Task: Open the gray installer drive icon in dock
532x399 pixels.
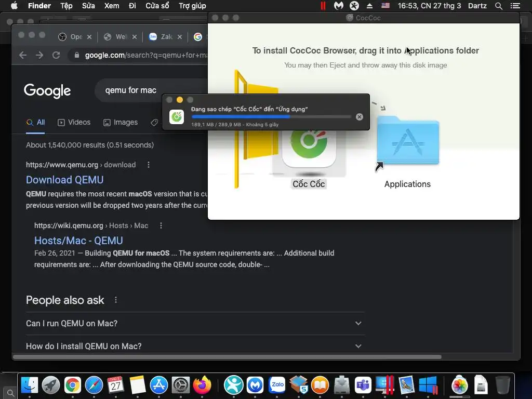Action: point(342,385)
